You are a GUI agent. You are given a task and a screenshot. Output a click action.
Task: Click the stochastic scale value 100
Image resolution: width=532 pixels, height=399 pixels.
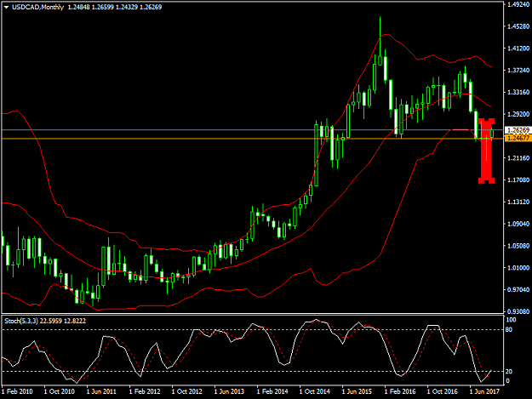click(511, 320)
